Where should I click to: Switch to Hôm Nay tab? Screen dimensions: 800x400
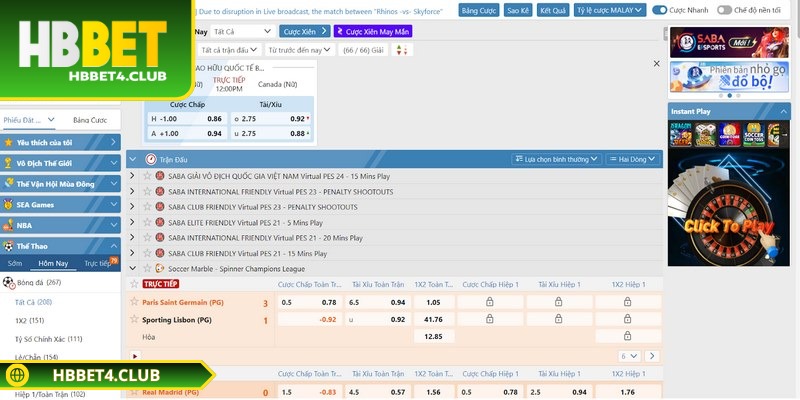point(53,264)
